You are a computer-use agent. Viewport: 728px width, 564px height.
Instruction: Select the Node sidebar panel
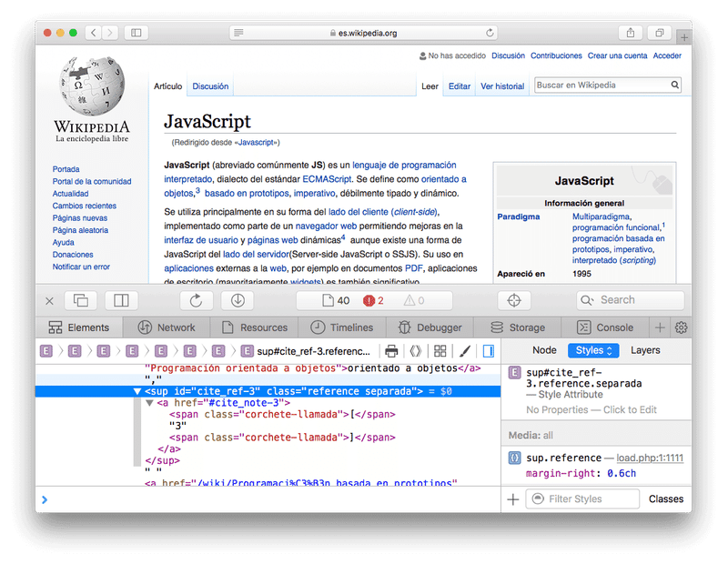[544, 350]
